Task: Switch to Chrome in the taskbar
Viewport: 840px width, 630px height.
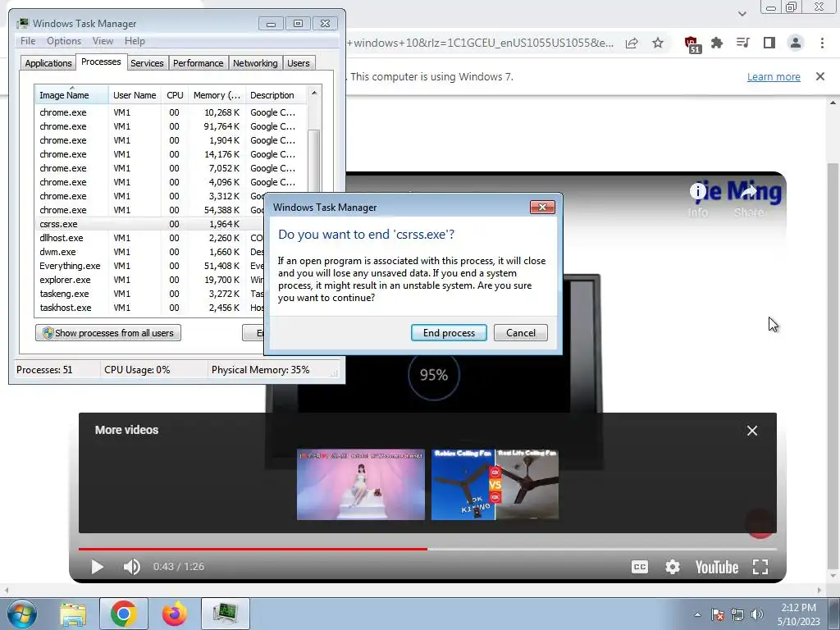Action: pos(124,614)
